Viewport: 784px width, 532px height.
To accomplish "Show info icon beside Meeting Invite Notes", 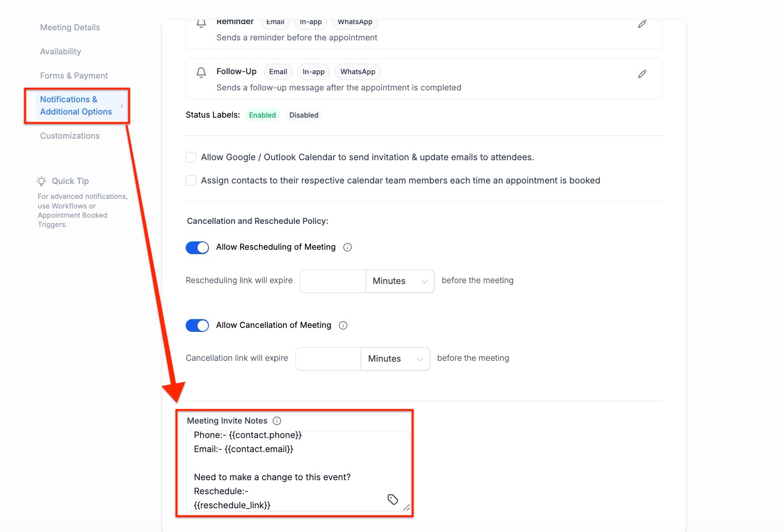I will [x=277, y=421].
